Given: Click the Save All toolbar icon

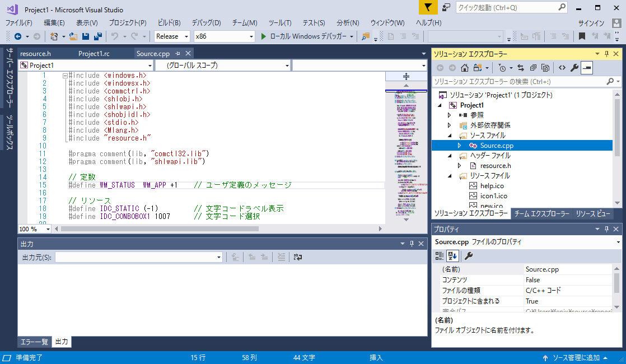Looking at the screenshot, I should coord(98,36).
